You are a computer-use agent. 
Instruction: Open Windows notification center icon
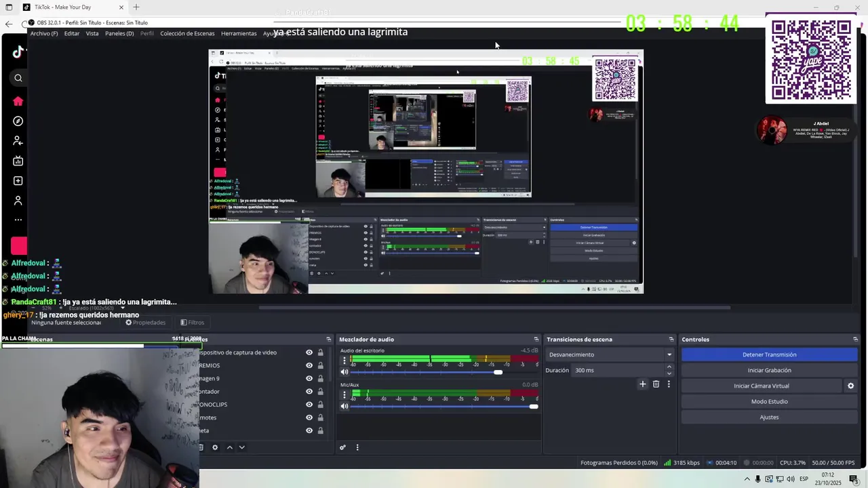point(854,479)
